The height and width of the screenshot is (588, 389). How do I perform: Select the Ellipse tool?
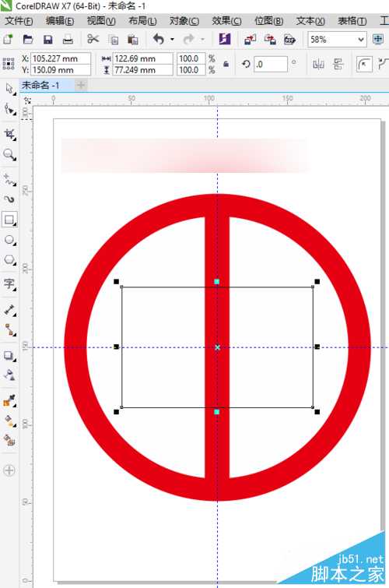tap(9, 240)
